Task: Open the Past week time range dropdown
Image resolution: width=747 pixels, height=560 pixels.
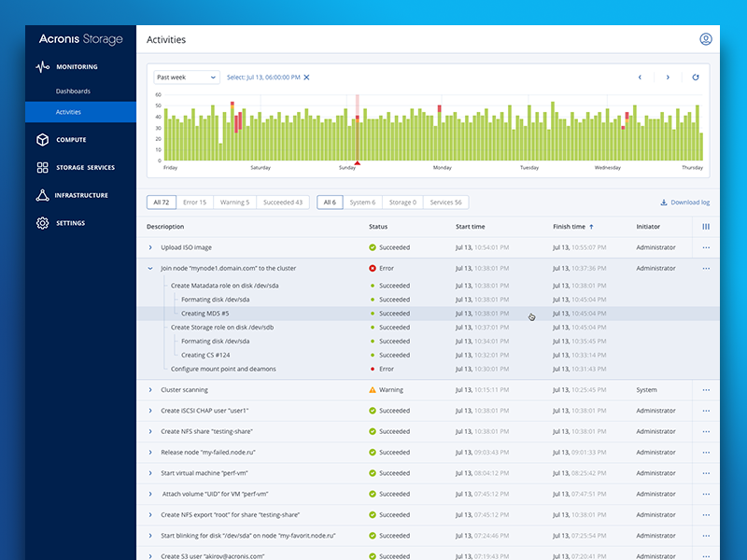Action: click(186, 77)
